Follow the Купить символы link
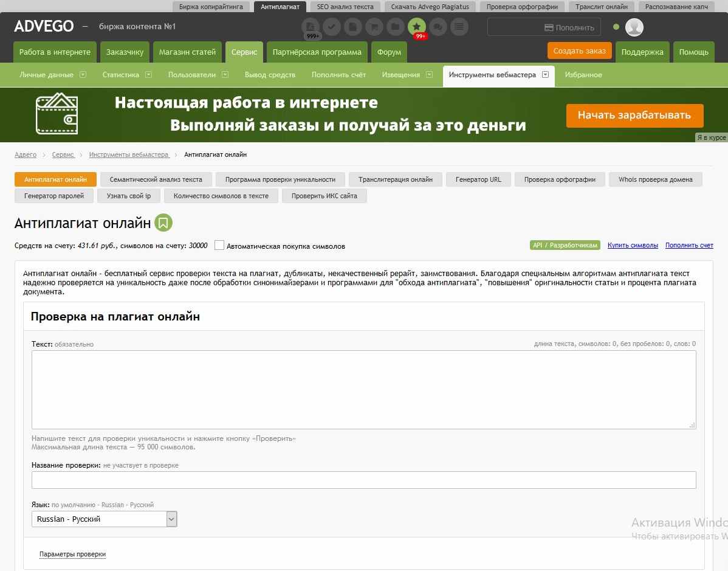This screenshot has height=571, width=728. [633, 245]
